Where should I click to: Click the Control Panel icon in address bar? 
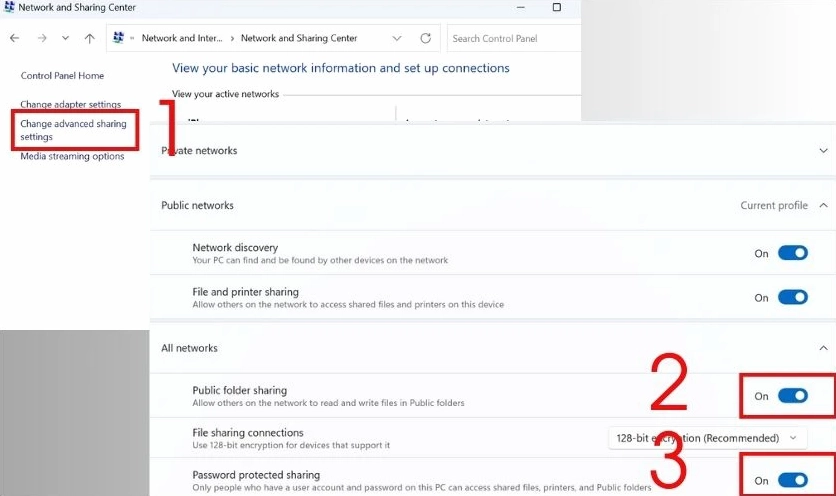[118, 38]
